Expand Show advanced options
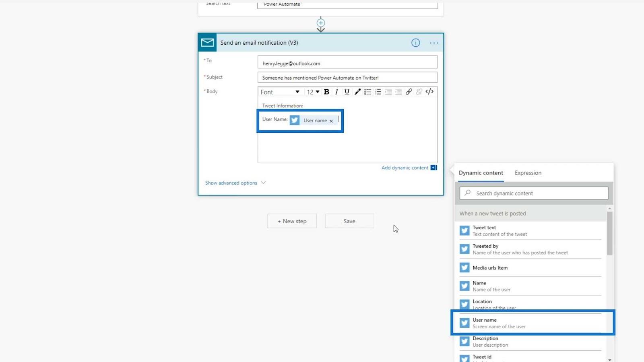The image size is (644, 362). [x=235, y=183]
